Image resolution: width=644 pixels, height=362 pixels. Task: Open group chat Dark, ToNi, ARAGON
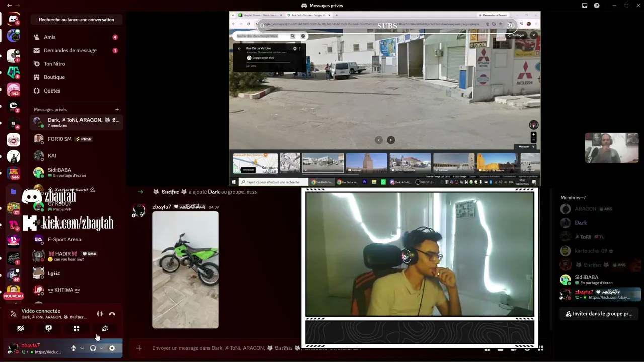(76, 122)
